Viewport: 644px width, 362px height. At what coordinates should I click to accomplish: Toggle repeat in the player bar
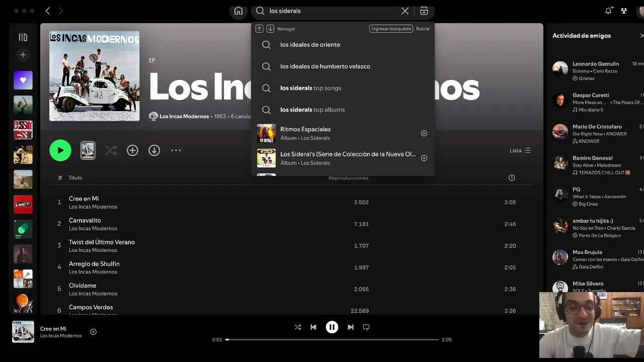pos(366,327)
